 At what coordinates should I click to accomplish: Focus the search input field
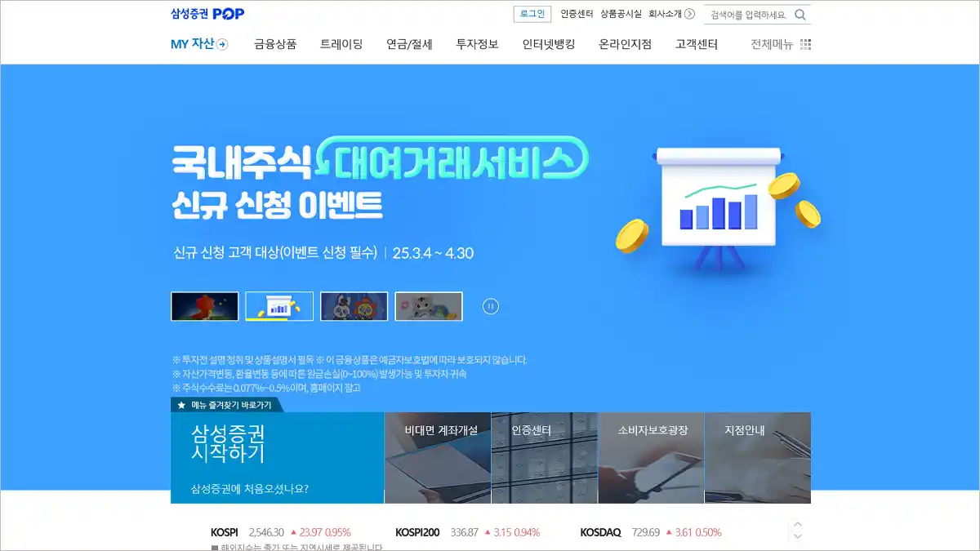coord(749,15)
